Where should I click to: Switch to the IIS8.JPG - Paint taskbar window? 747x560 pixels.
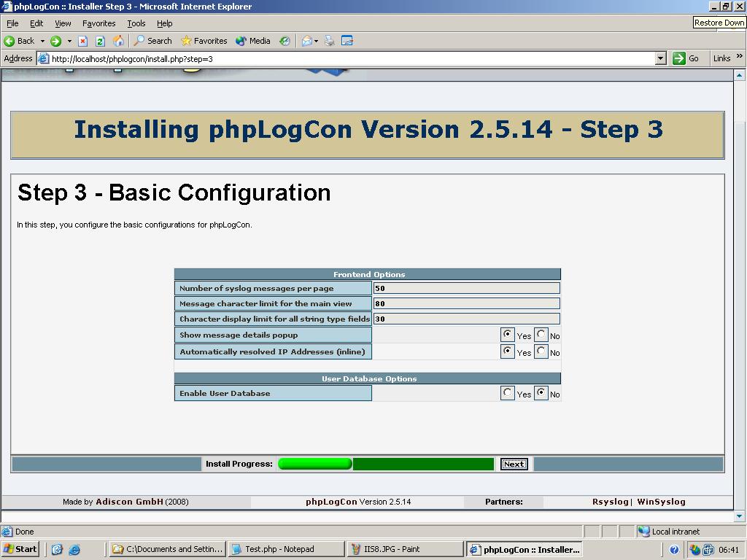pyautogui.click(x=405, y=549)
